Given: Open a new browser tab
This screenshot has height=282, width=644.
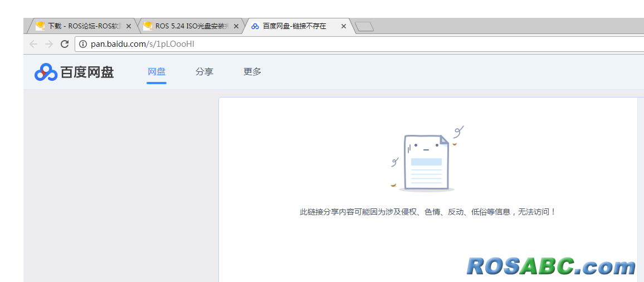Looking at the screenshot, I should pyautogui.click(x=364, y=27).
